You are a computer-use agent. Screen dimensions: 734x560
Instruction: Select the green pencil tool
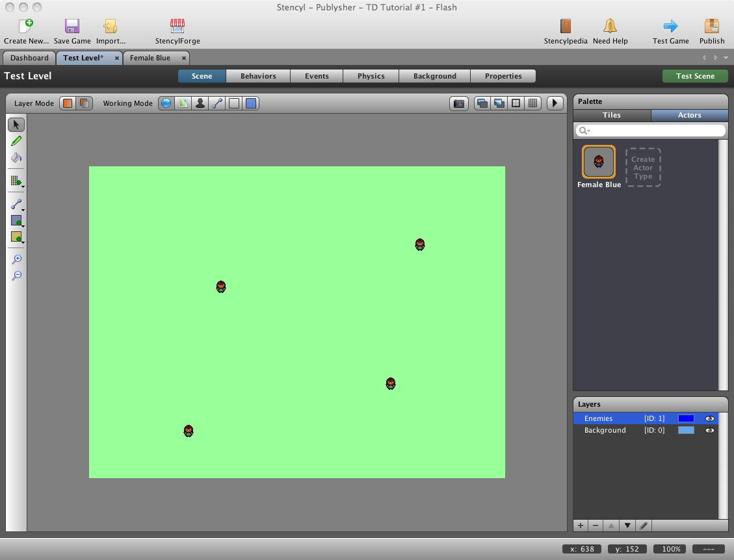click(16, 141)
